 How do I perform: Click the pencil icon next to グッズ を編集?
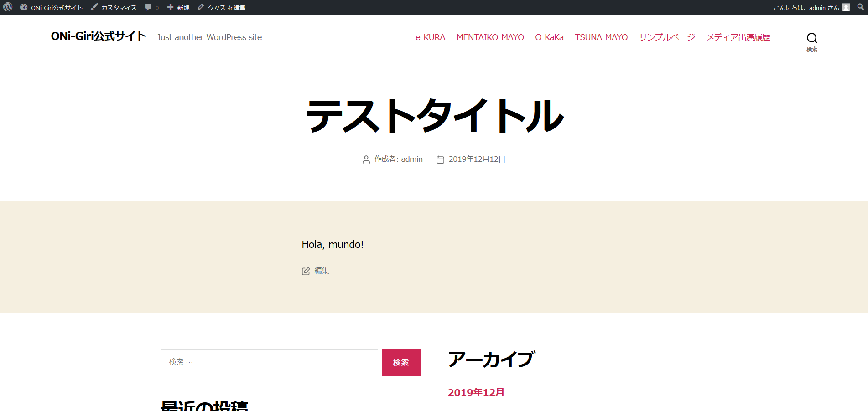point(200,7)
